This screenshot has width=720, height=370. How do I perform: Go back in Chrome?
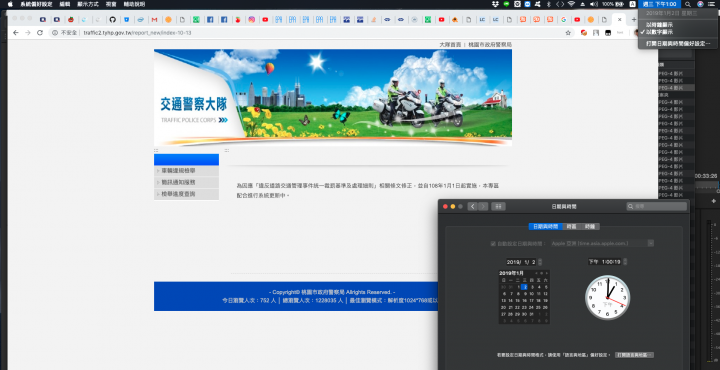tap(16, 33)
